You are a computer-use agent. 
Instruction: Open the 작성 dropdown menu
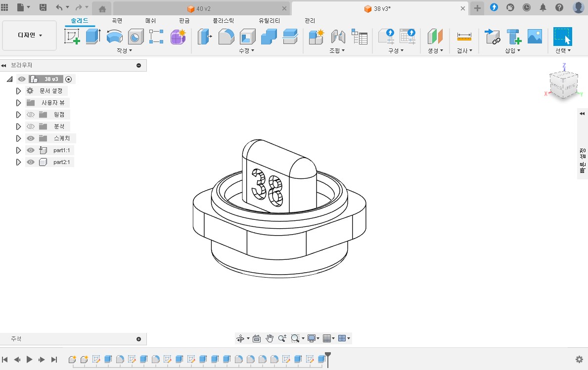124,50
